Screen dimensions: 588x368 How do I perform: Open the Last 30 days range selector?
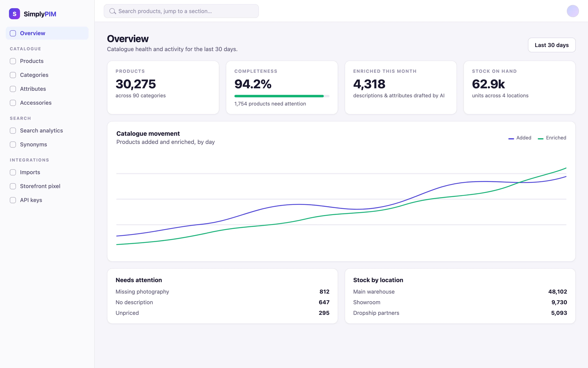click(x=551, y=45)
